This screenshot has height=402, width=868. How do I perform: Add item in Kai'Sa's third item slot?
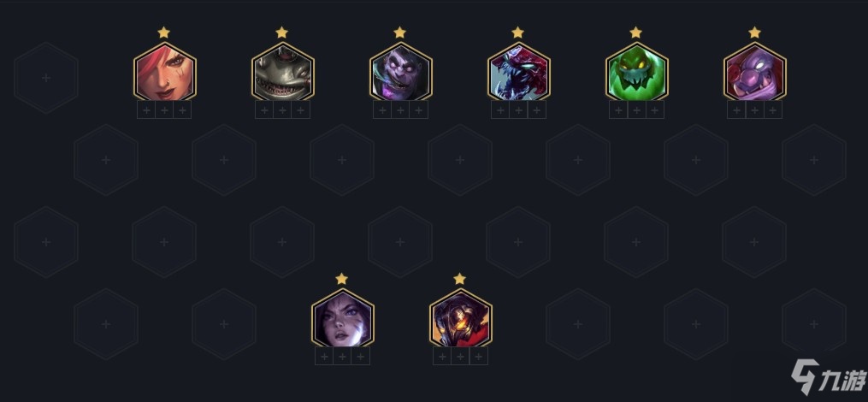pyautogui.click(x=360, y=356)
